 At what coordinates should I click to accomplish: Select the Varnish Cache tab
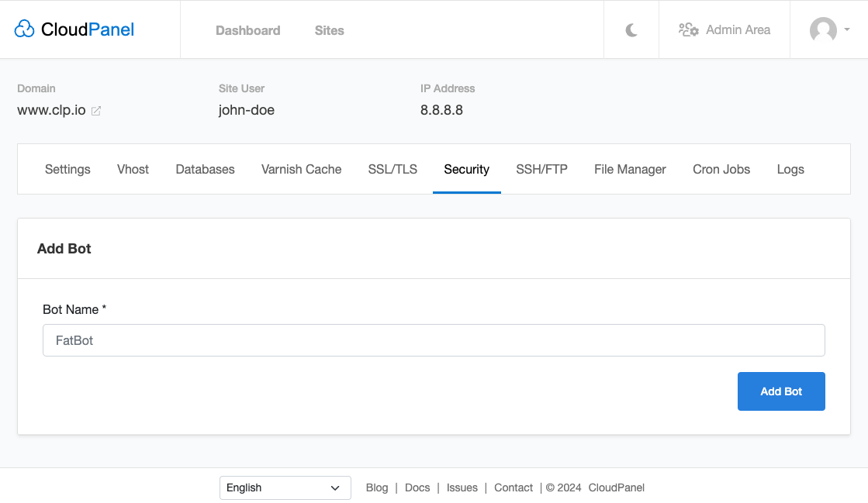[x=301, y=169]
